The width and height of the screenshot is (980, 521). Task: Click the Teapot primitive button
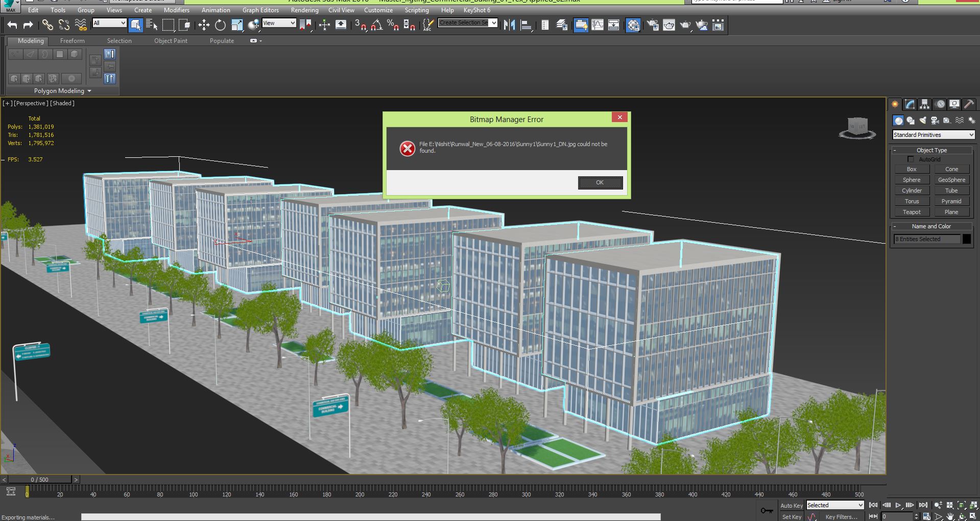pyautogui.click(x=912, y=212)
